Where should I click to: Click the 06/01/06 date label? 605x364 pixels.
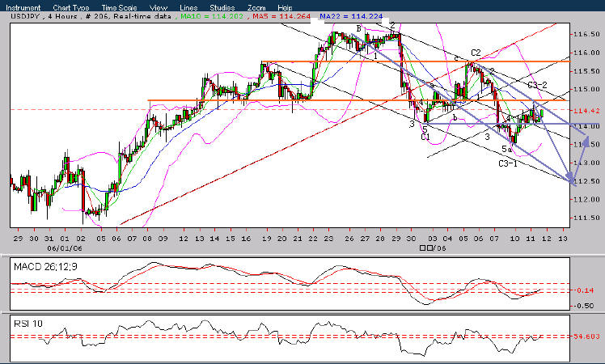click(65, 248)
